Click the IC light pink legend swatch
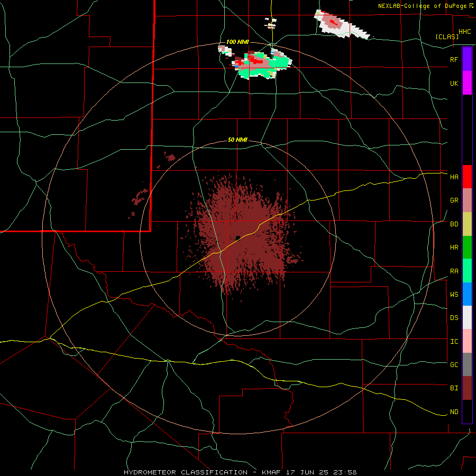Image resolution: width=476 pixels, height=476 pixels. [467, 341]
